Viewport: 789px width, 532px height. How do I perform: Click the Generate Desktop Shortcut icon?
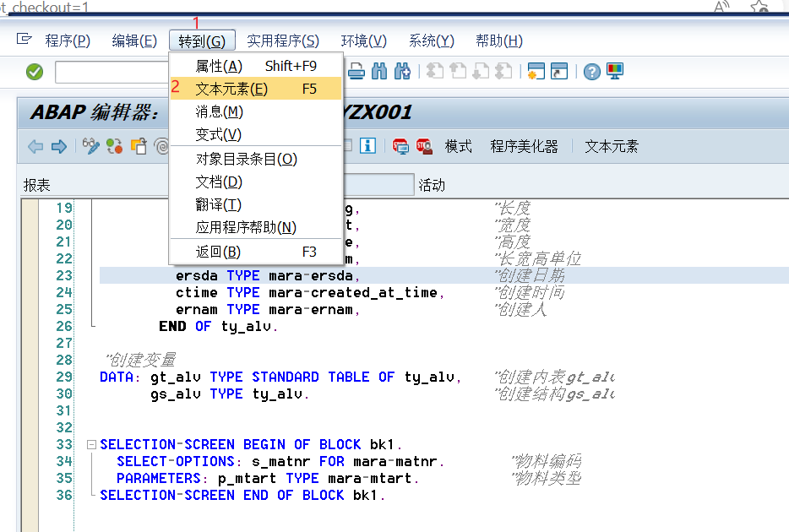[x=558, y=72]
